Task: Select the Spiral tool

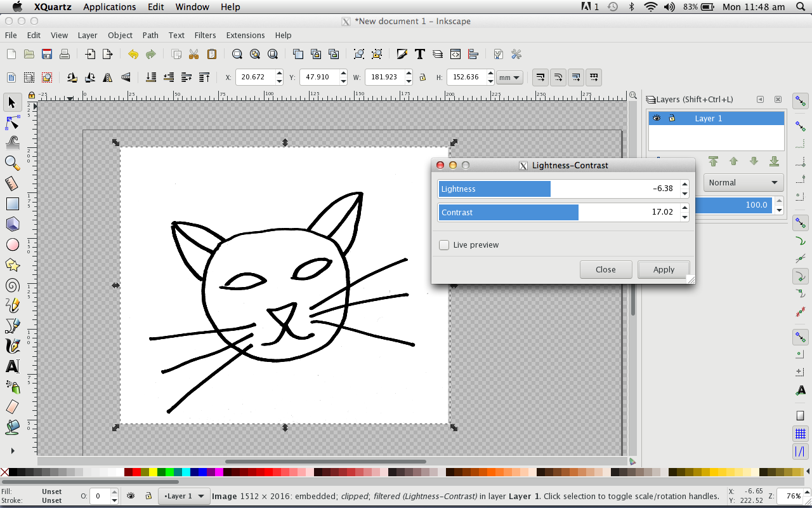Action: [12, 285]
